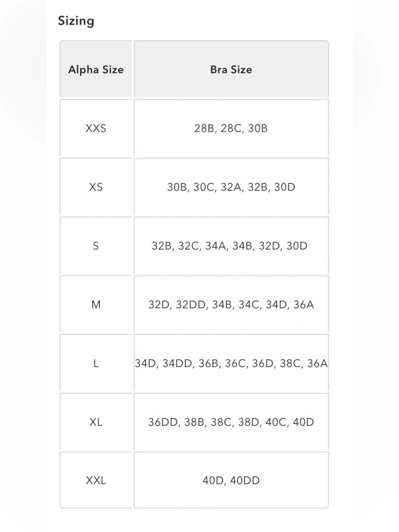Select the cell starting with 32B, 32C, 34A
Viewport: 399px width, 532px height.
231,245
